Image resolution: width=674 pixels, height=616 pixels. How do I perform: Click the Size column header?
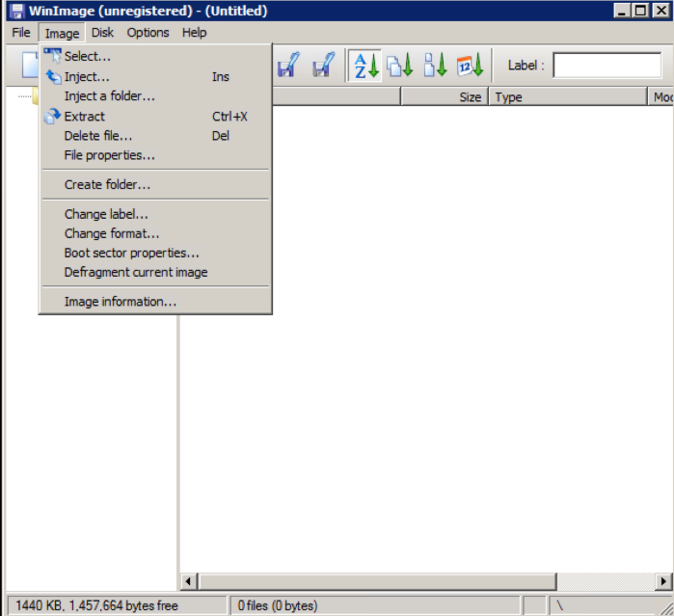click(445, 96)
